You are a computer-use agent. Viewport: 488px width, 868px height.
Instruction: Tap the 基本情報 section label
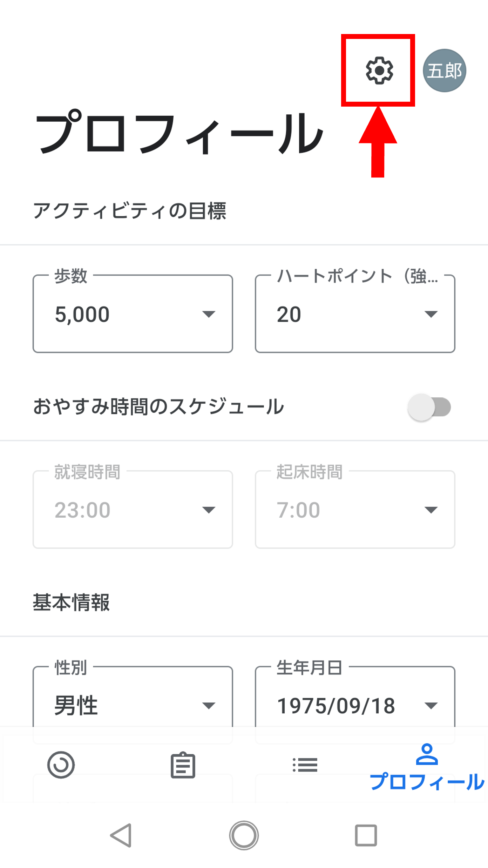pyautogui.click(x=71, y=603)
